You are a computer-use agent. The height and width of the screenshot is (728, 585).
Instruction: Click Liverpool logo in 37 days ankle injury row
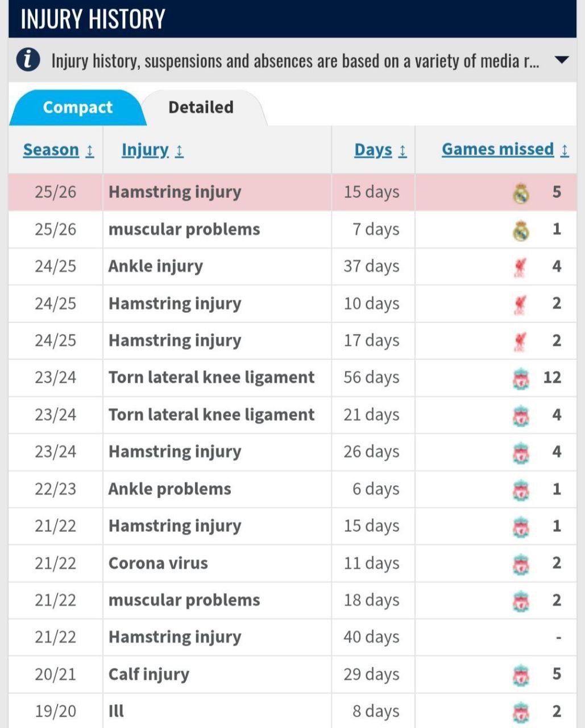(x=520, y=267)
